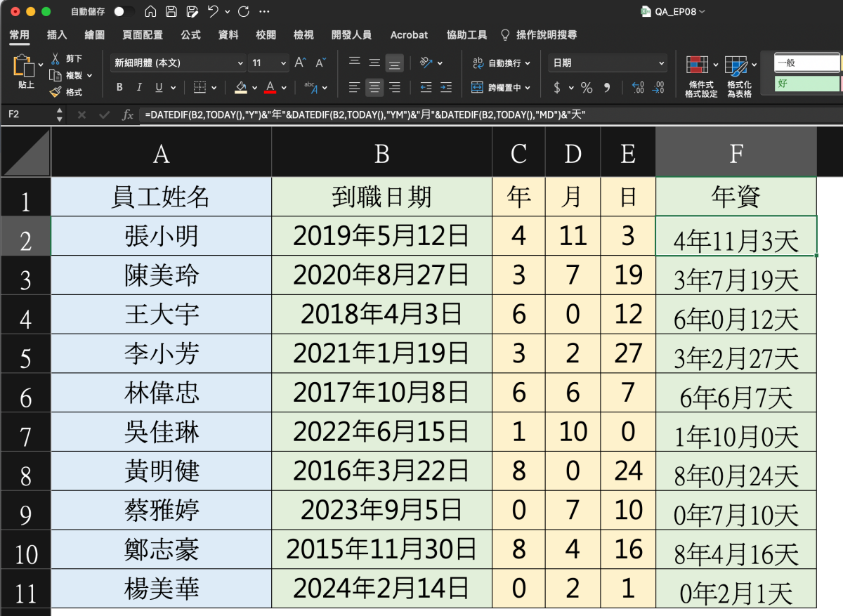Click the Home house icon in title bar
This screenshot has width=843, height=616.
coord(150,12)
